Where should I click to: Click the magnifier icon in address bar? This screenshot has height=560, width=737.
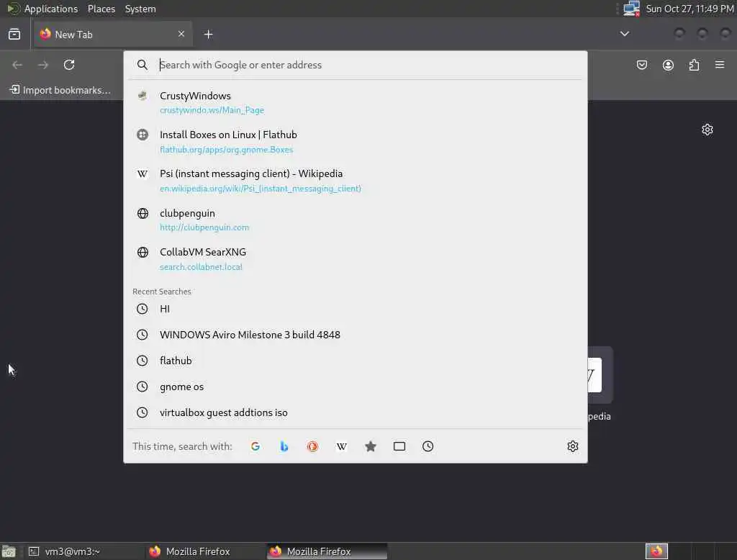coord(143,65)
